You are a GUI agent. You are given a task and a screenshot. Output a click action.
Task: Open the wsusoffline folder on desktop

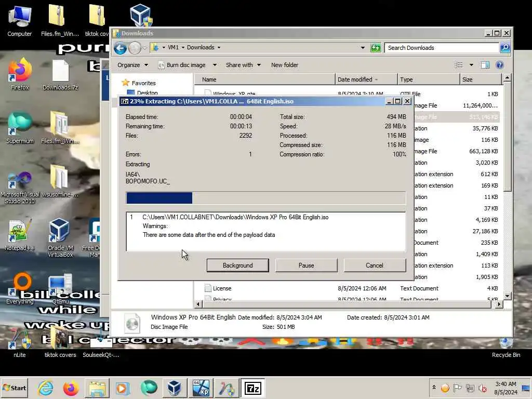(60, 181)
